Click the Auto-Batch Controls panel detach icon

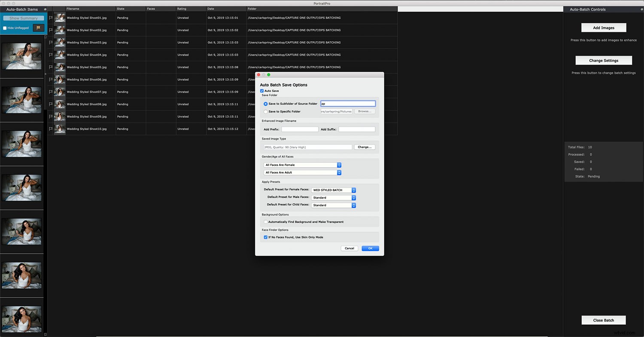tap(642, 9)
